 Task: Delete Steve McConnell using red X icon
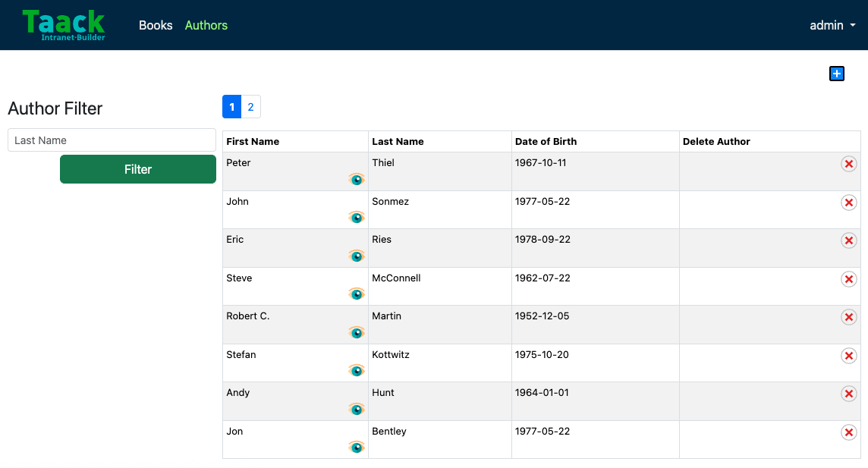coord(848,279)
